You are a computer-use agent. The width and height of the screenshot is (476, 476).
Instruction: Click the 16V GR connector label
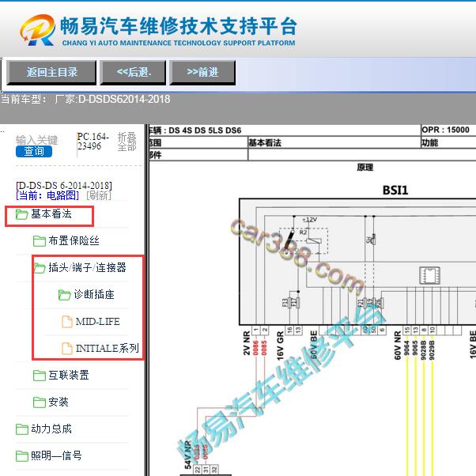[280, 346]
